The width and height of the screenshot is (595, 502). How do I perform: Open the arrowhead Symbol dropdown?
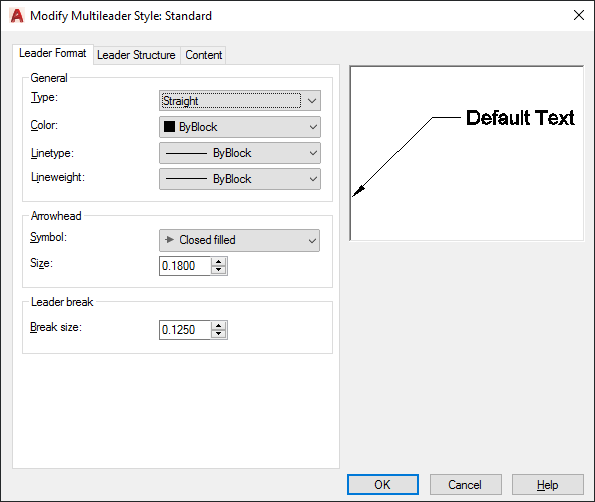(239, 240)
